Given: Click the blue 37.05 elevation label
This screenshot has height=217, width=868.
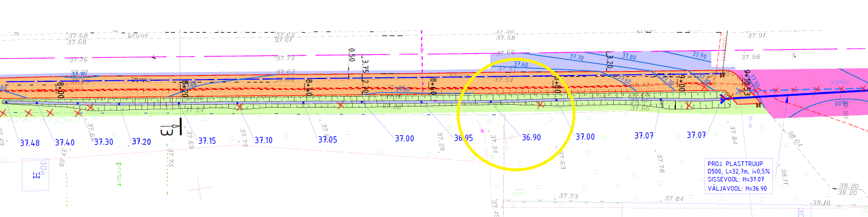Looking at the screenshot, I should 328,139.
